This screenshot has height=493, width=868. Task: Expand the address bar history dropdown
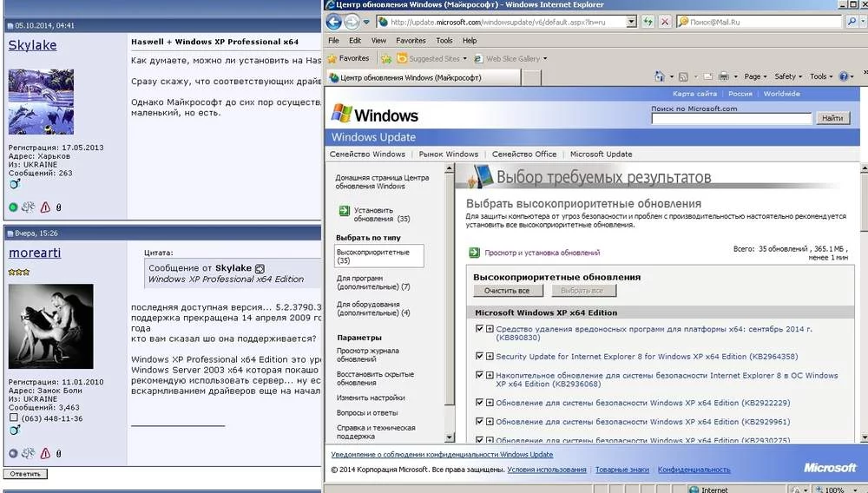[632, 22]
